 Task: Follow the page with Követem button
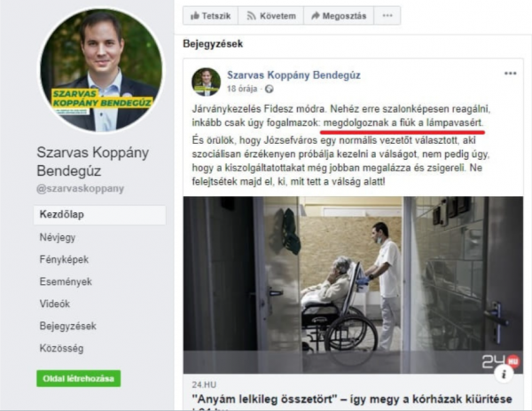(270, 16)
